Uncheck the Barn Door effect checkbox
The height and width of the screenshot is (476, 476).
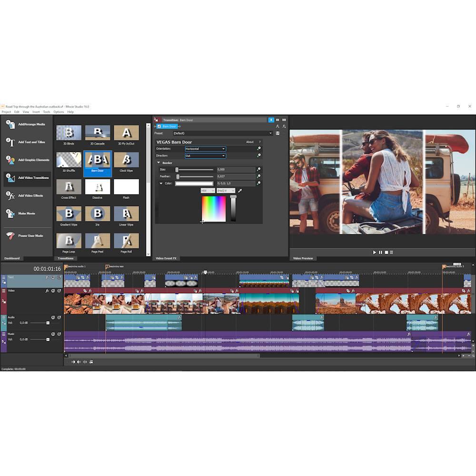click(x=159, y=127)
